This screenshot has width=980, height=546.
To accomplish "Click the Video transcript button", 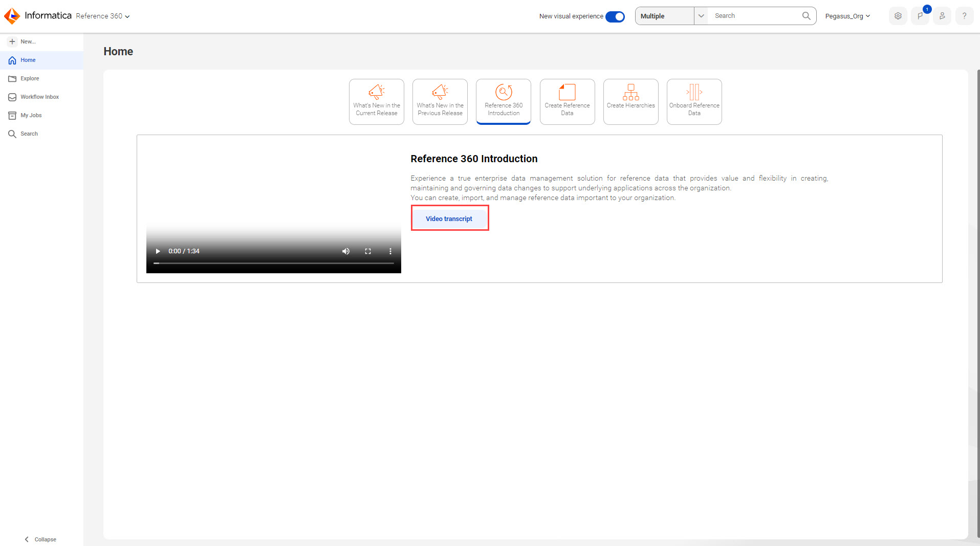I will 449,219.
